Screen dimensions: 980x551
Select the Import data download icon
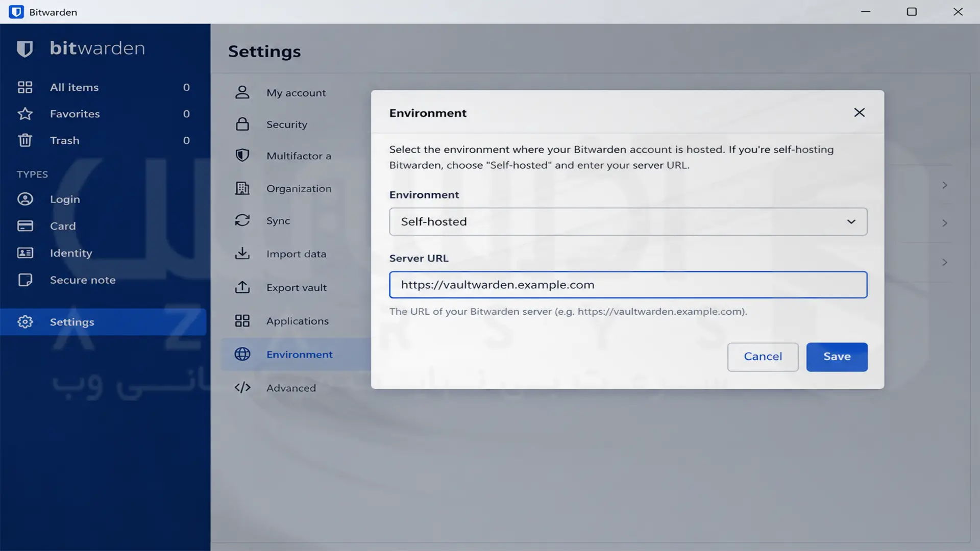(242, 254)
